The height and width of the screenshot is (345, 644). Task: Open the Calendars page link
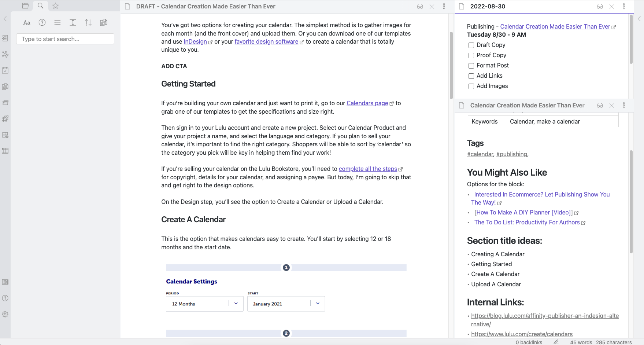[367, 103]
